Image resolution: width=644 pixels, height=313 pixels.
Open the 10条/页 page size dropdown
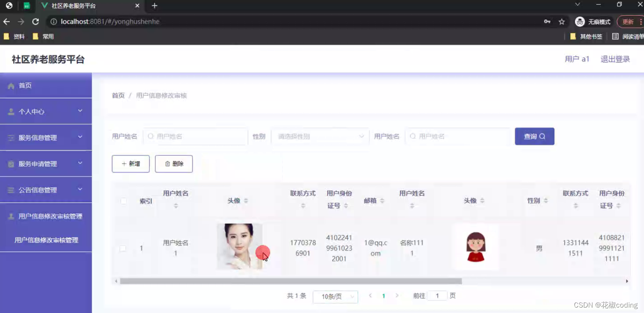point(335,296)
